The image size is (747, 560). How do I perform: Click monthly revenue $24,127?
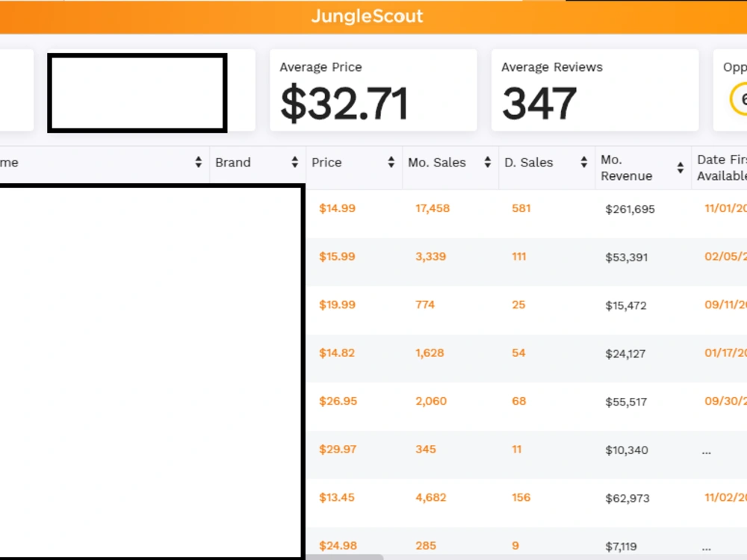coord(625,353)
